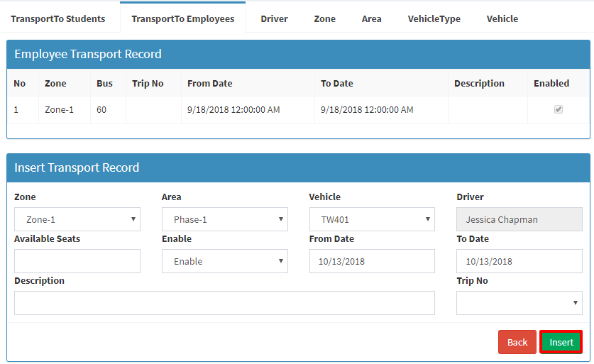Open the VehicleType tab
594x364 pixels.
coord(434,19)
